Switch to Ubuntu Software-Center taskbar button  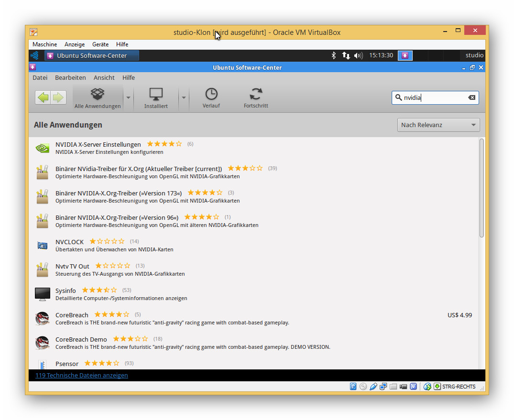click(x=91, y=56)
